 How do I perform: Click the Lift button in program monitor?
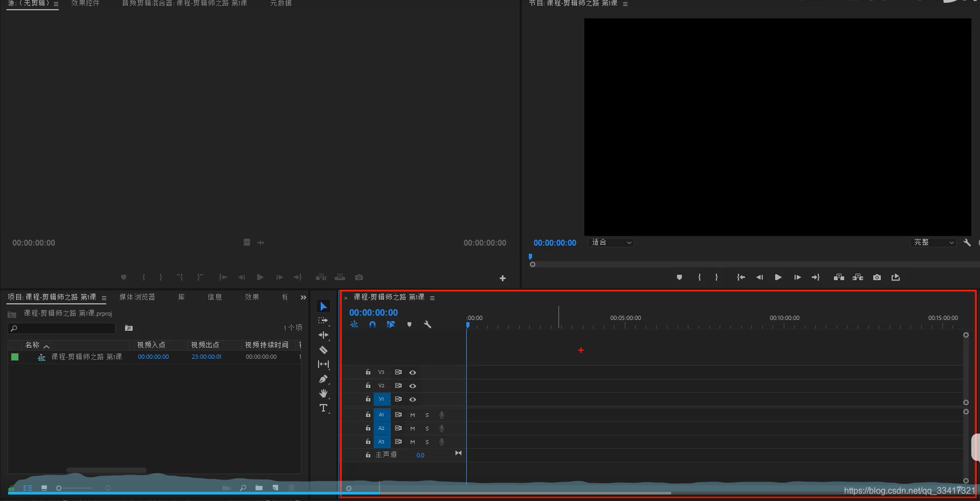[x=839, y=277]
